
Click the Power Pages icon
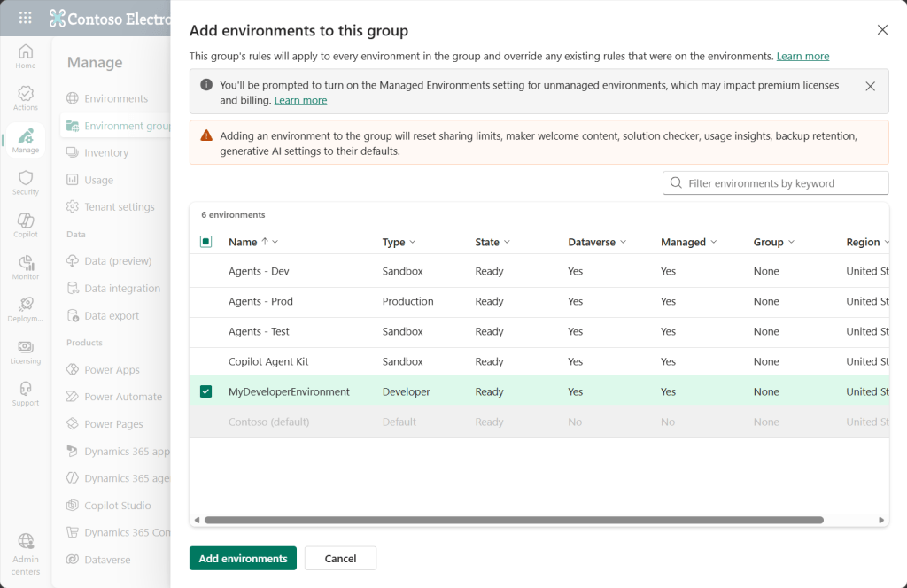click(73, 424)
